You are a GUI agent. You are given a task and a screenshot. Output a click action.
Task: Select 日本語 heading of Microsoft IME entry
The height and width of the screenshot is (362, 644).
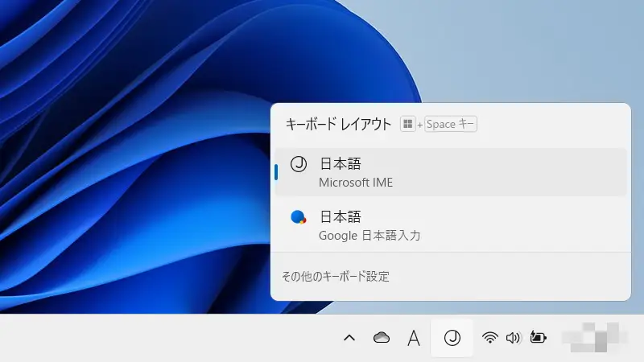point(340,164)
